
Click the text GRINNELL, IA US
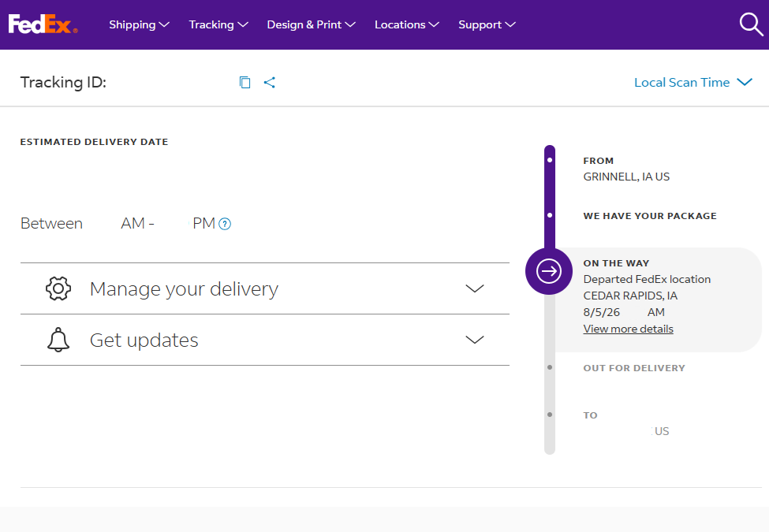(626, 177)
